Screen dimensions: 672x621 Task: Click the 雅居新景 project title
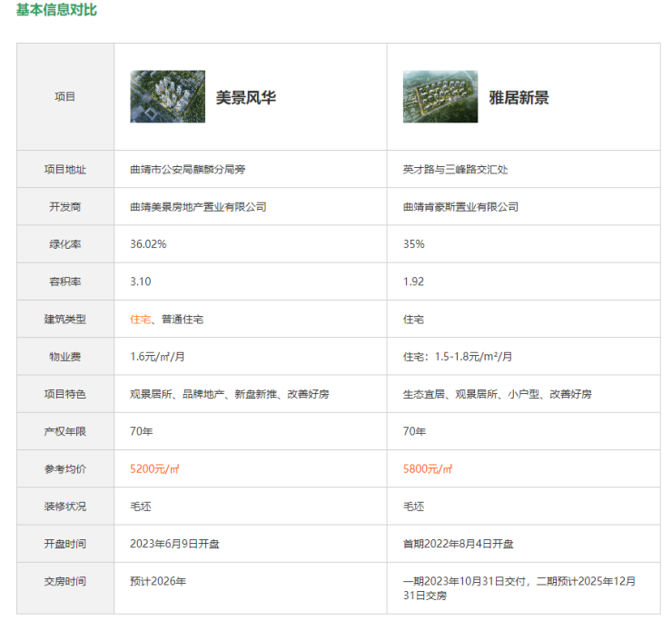coord(519,98)
